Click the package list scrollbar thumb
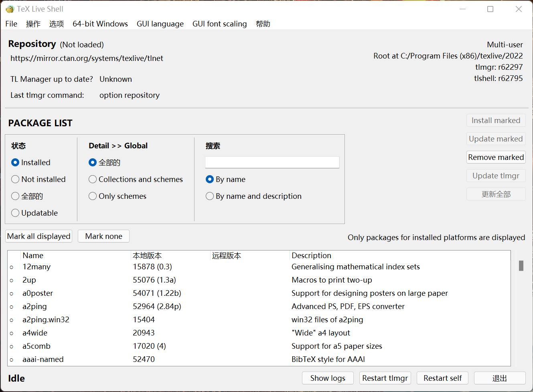The width and height of the screenshot is (533, 392). tap(521, 266)
